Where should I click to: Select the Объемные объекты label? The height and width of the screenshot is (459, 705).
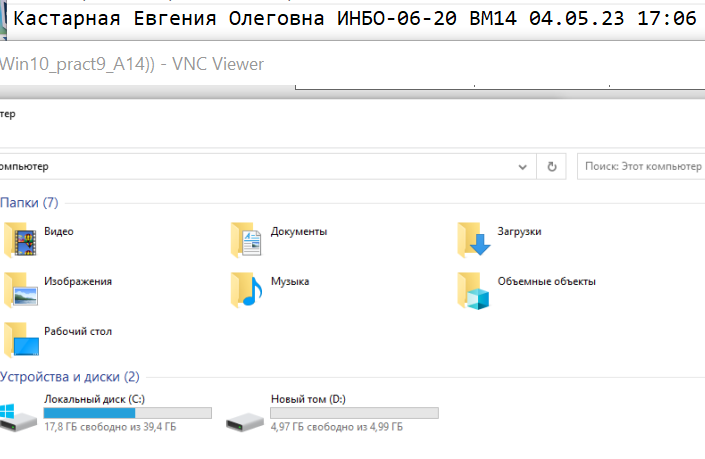tap(547, 281)
